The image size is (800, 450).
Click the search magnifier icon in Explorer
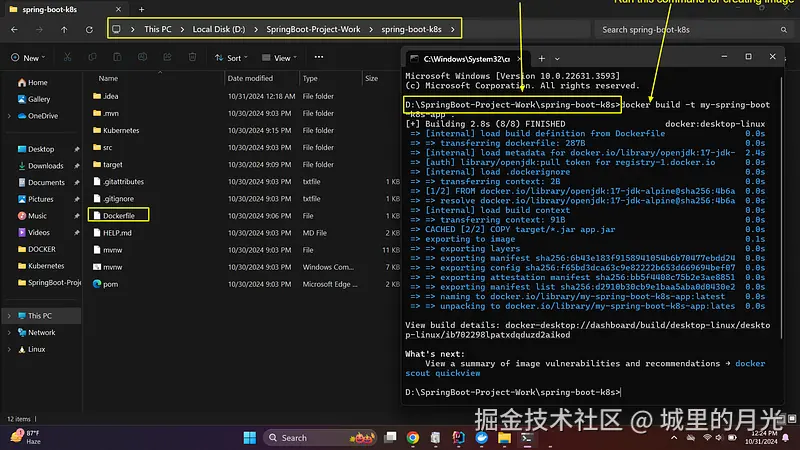coord(784,30)
